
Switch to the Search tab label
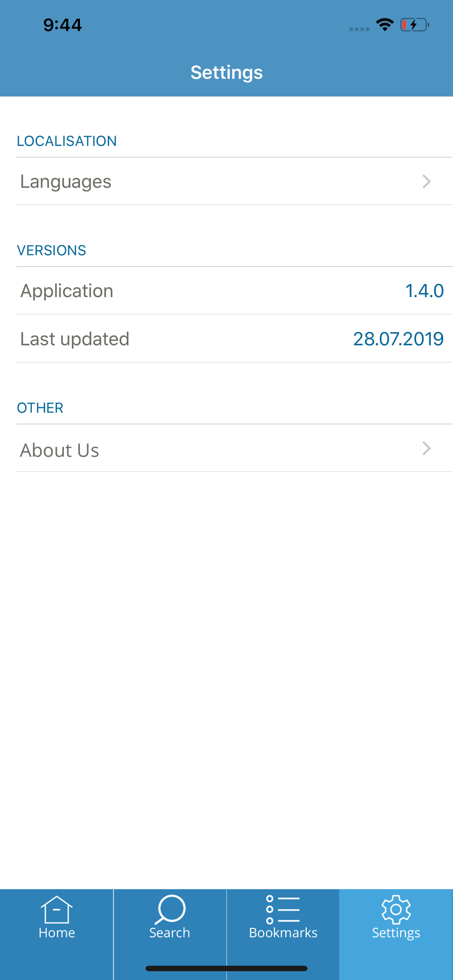(x=170, y=932)
